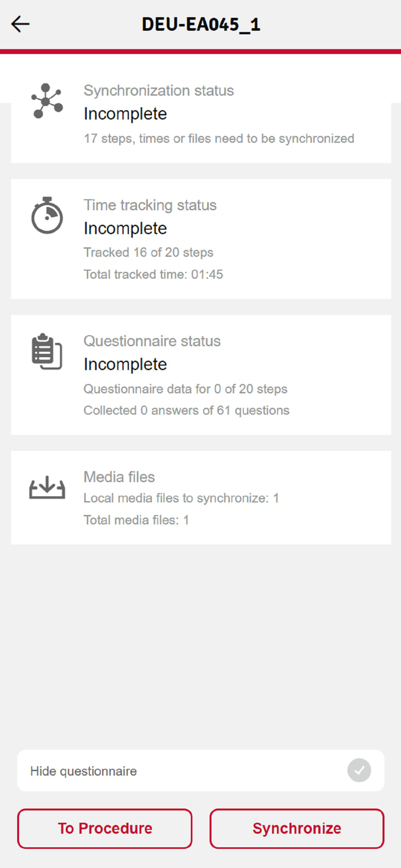Open the Media files card heading
The width and height of the screenshot is (401, 868).
(x=119, y=477)
